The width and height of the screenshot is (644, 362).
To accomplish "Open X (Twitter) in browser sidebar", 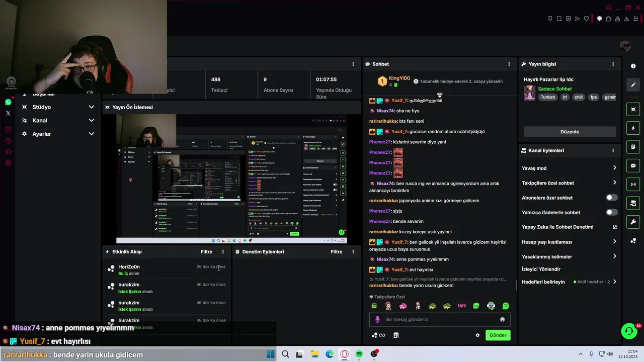I will point(8,113).
